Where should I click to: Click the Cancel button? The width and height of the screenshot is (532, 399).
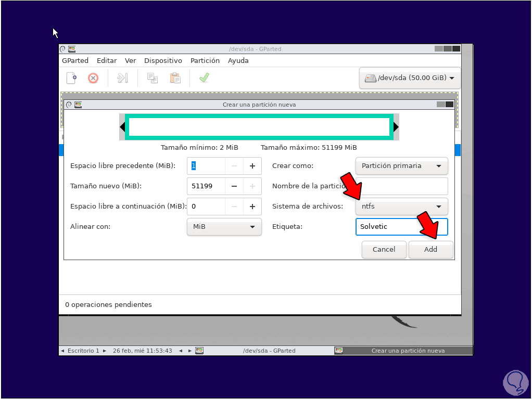384,250
